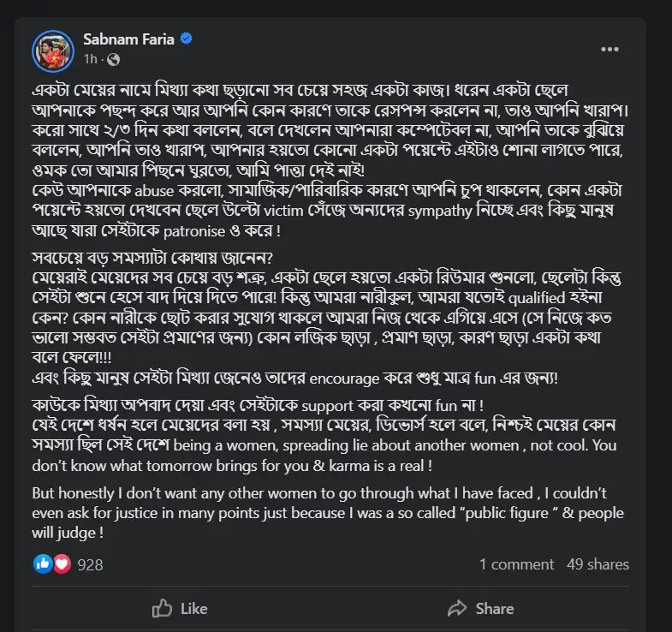
Task: Click the curved arrow Share icon
Action: pyautogui.click(x=457, y=608)
